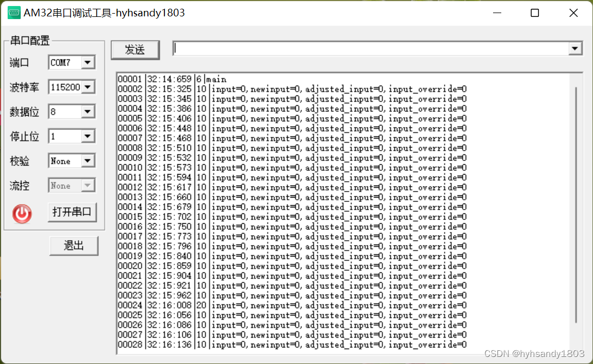The width and height of the screenshot is (593, 364).
Task: Open the parity dropdown showing None
Action: (87, 160)
